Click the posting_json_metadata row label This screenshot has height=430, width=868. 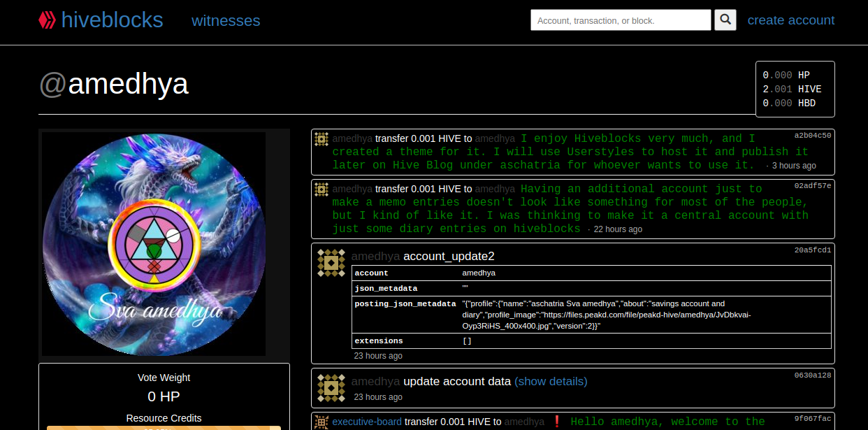pyautogui.click(x=405, y=304)
